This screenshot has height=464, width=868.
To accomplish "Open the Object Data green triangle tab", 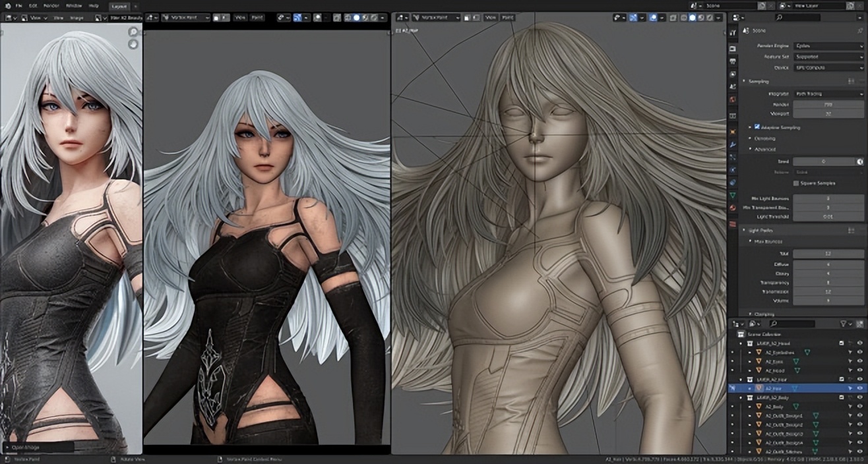I will 733,196.
